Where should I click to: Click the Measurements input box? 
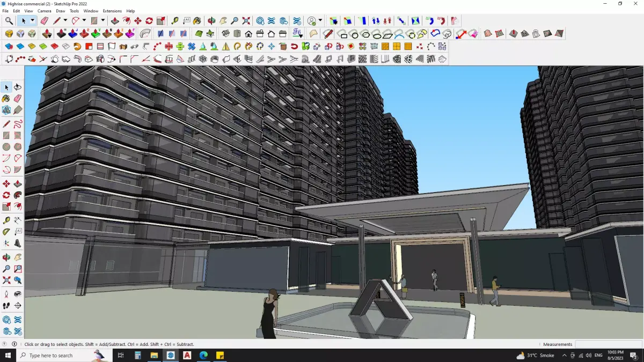(608, 344)
